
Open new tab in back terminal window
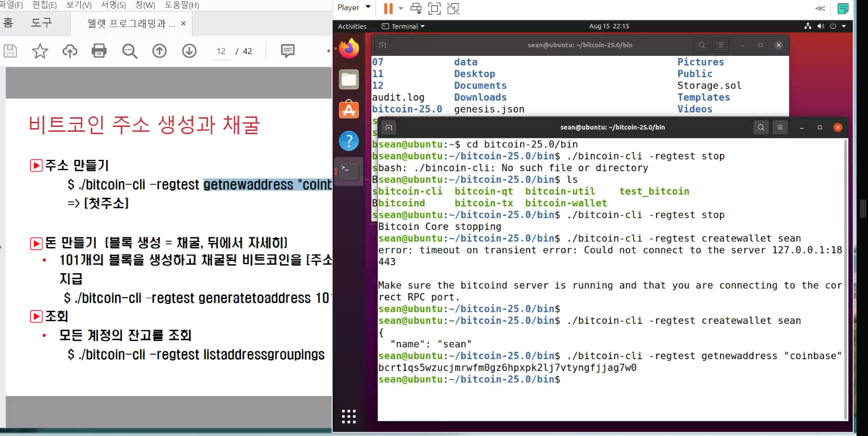(x=383, y=45)
